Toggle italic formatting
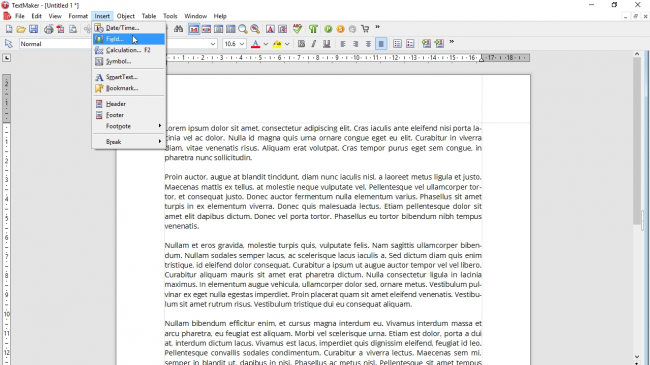650x365 pixels. point(314,44)
